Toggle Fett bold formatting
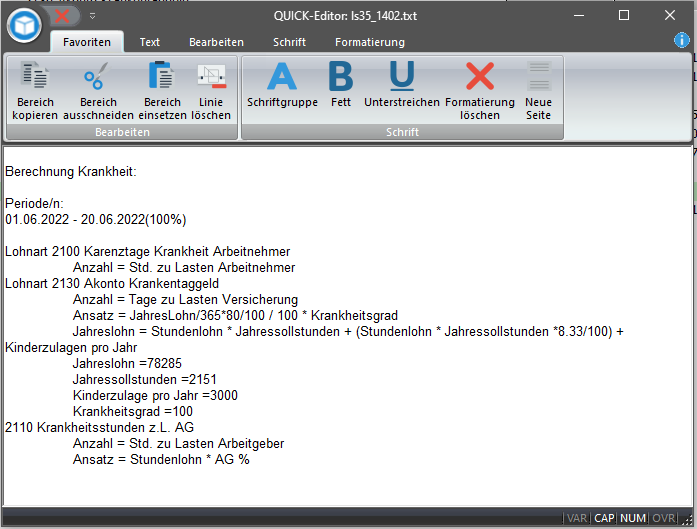The width and height of the screenshot is (697, 529). pos(341,78)
